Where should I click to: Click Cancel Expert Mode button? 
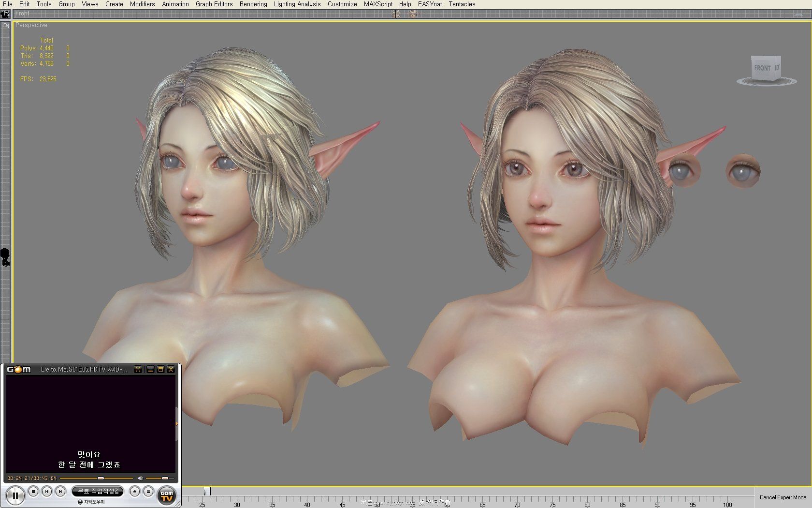coord(783,497)
